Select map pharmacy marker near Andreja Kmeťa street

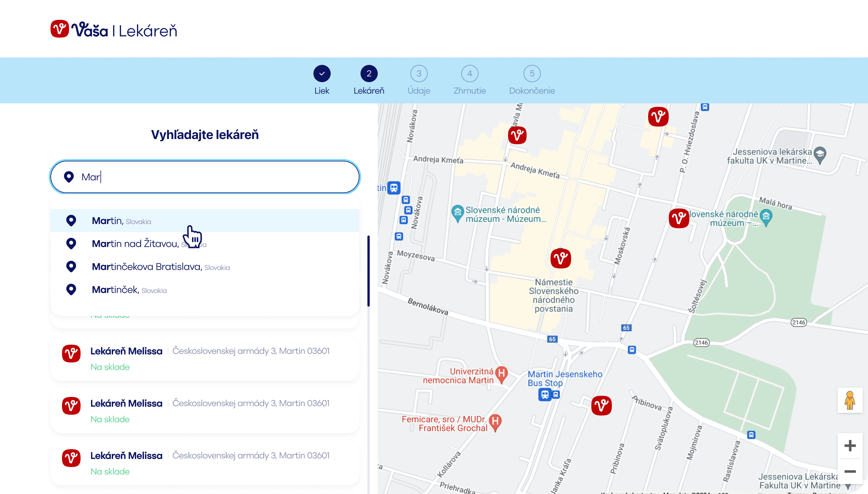tap(518, 135)
